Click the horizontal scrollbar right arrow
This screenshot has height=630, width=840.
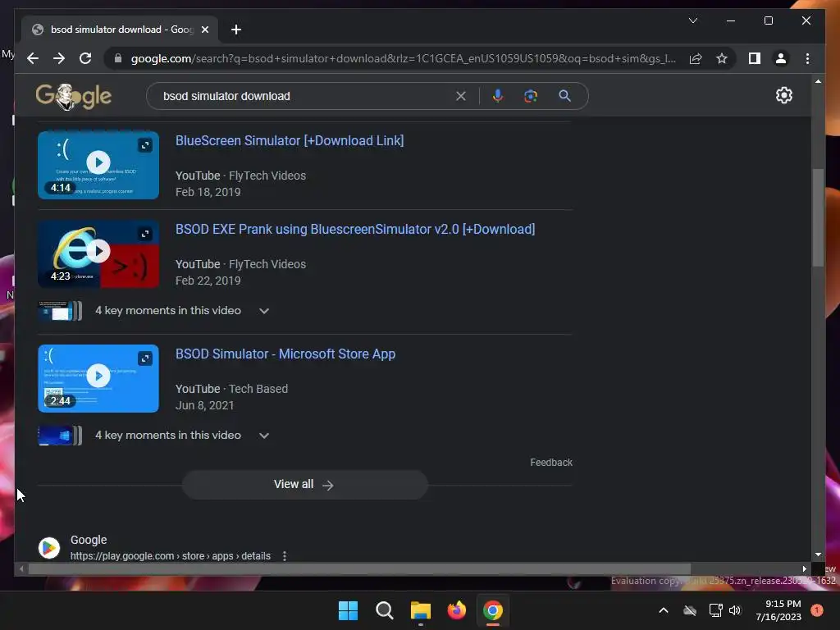point(804,569)
